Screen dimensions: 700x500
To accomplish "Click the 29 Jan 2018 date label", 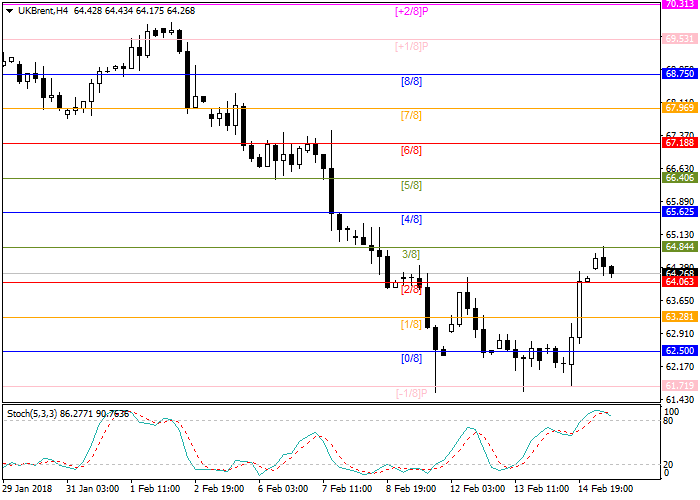I will click(x=27, y=487).
